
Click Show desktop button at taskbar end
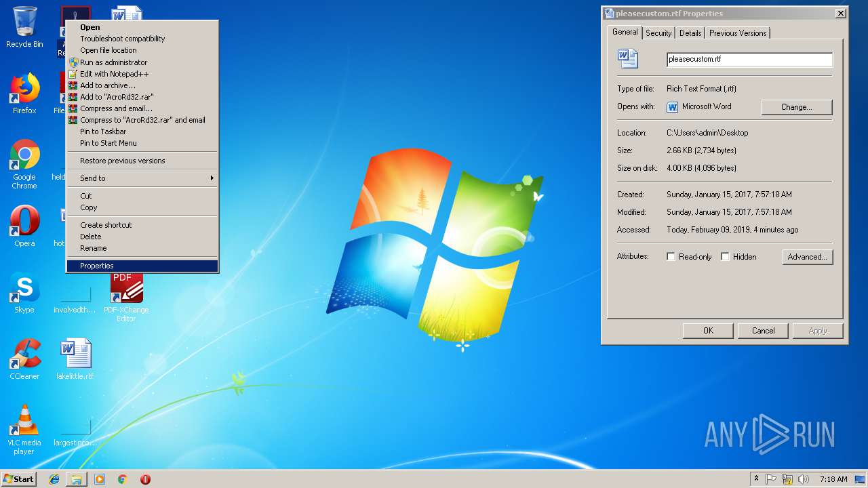(861, 479)
